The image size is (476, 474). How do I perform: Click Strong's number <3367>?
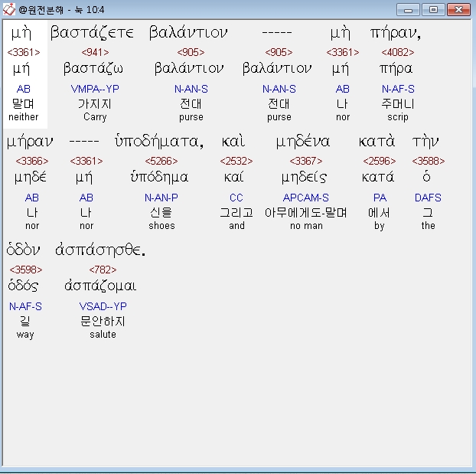(x=305, y=161)
